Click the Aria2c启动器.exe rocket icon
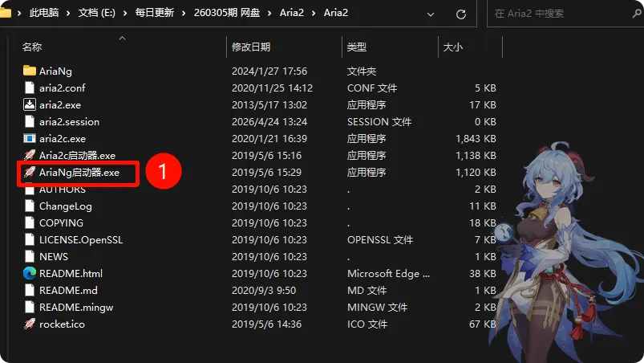The height and width of the screenshot is (363, 644). pos(29,155)
